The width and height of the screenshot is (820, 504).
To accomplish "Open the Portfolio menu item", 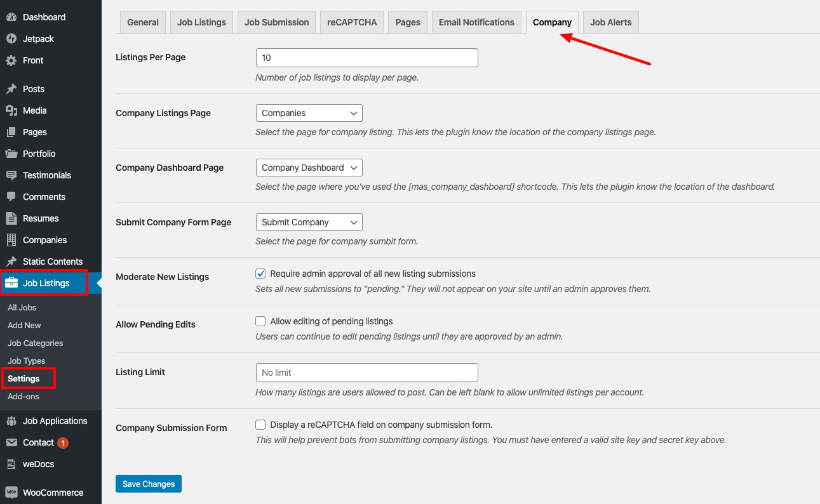I will pos(51,154).
